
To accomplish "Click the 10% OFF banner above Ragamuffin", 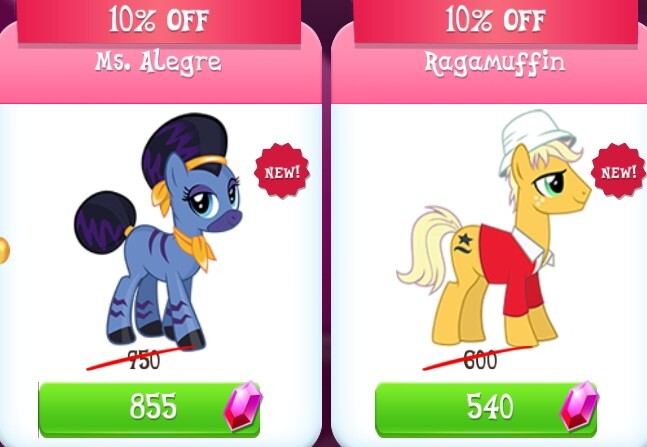I will (x=495, y=21).
